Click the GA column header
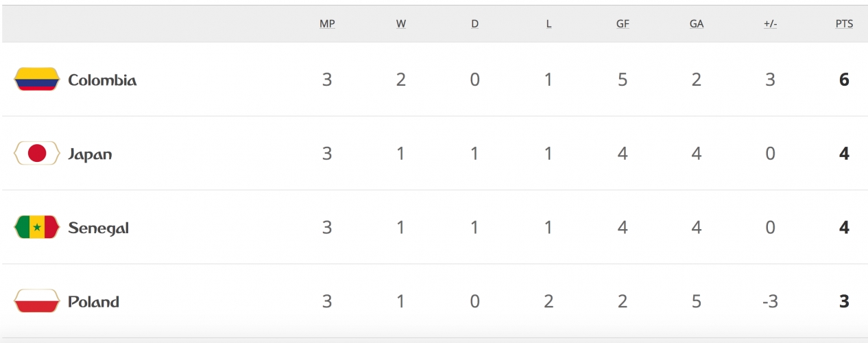868x343 pixels. [x=697, y=23]
